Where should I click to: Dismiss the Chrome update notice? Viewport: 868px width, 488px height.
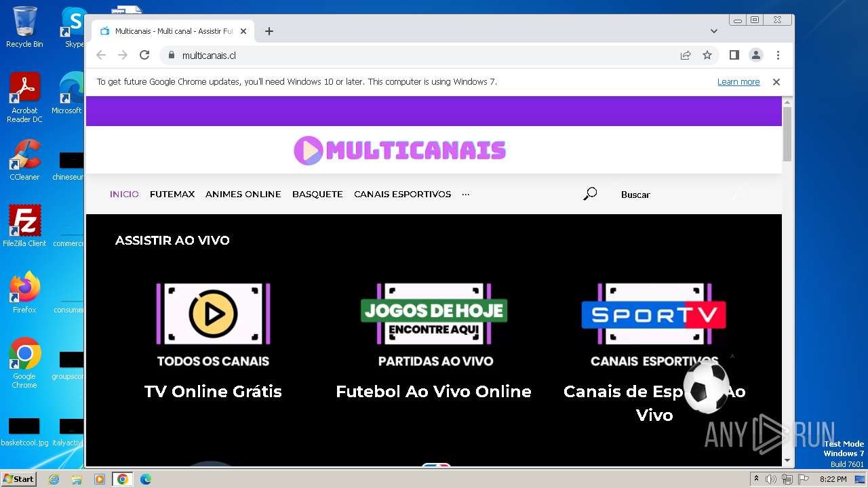coord(776,82)
